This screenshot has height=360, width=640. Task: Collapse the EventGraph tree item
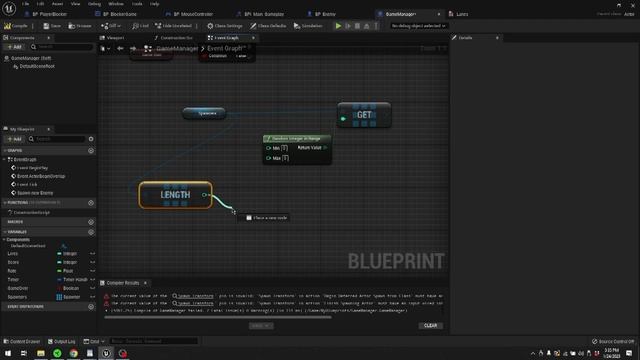[x=4, y=160]
